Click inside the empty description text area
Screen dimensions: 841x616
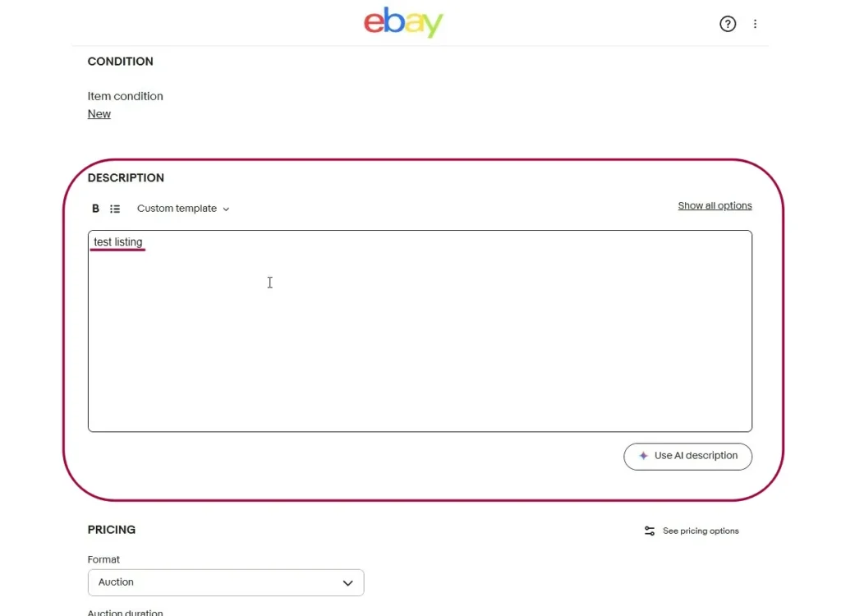pos(419,345)
